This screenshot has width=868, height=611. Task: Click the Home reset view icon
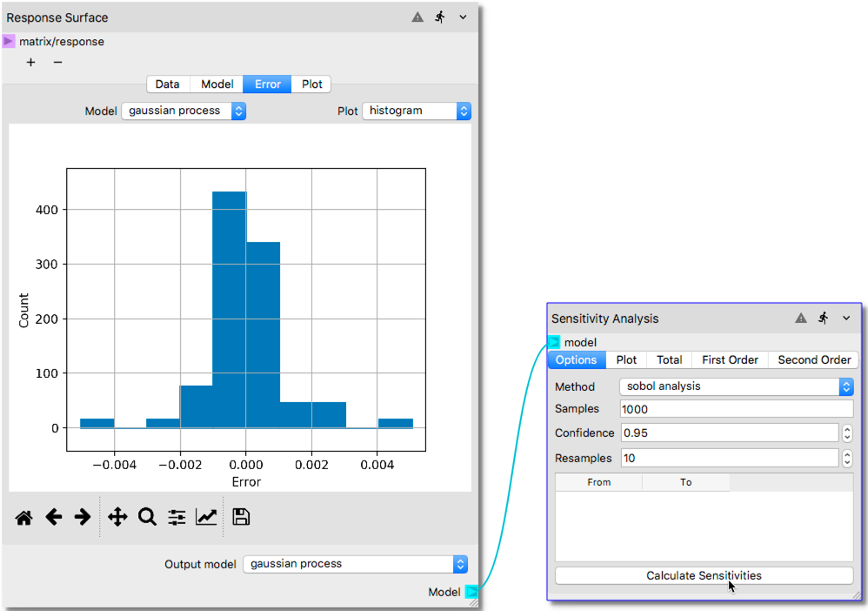(24, 517)
